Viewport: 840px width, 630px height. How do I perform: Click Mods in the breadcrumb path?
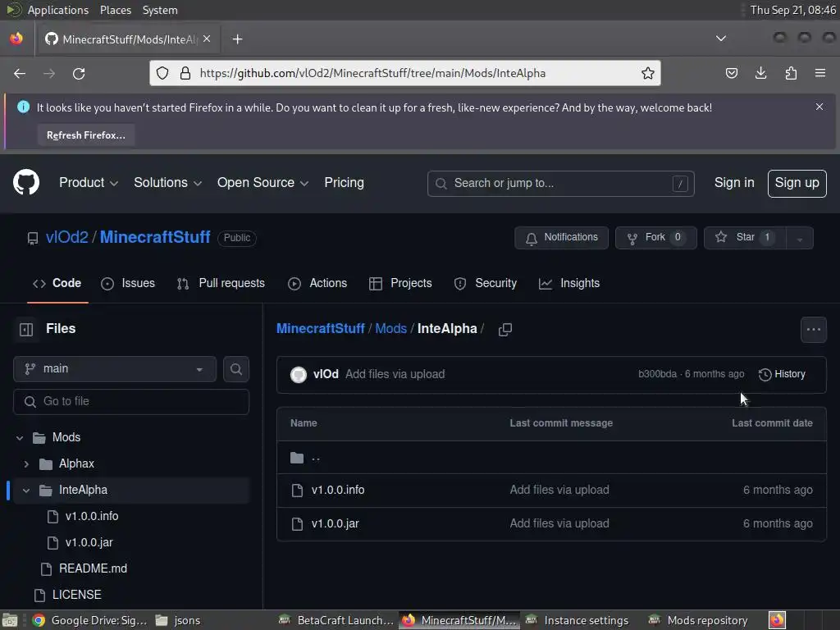[390, 329]
